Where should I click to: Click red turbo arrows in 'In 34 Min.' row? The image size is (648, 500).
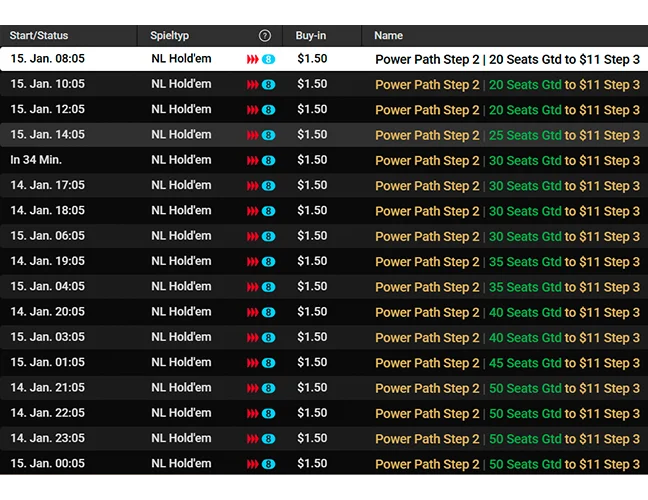click(253, 161)
